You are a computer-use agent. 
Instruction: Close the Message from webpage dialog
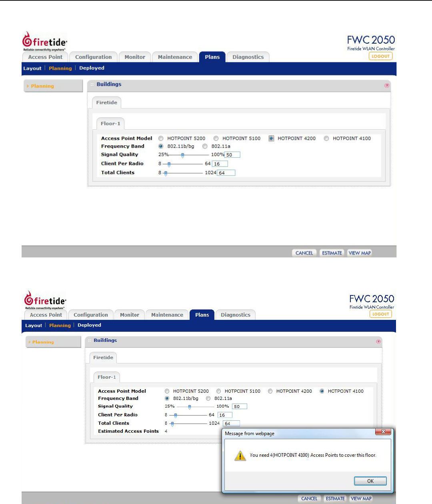383,432
